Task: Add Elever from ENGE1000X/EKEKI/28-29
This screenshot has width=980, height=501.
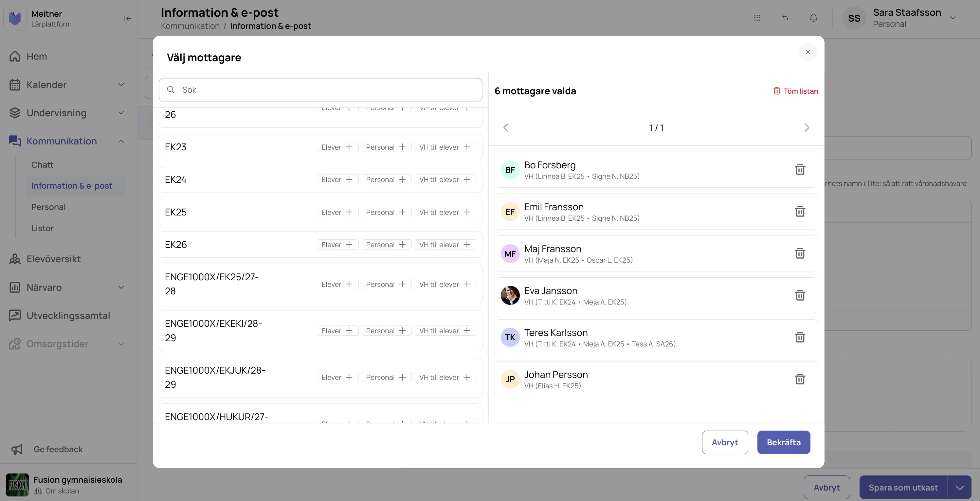Action: coord(337,330)
